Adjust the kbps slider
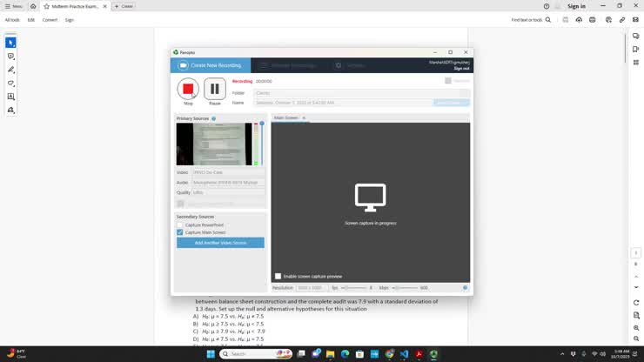 click(x=405, y=288)
